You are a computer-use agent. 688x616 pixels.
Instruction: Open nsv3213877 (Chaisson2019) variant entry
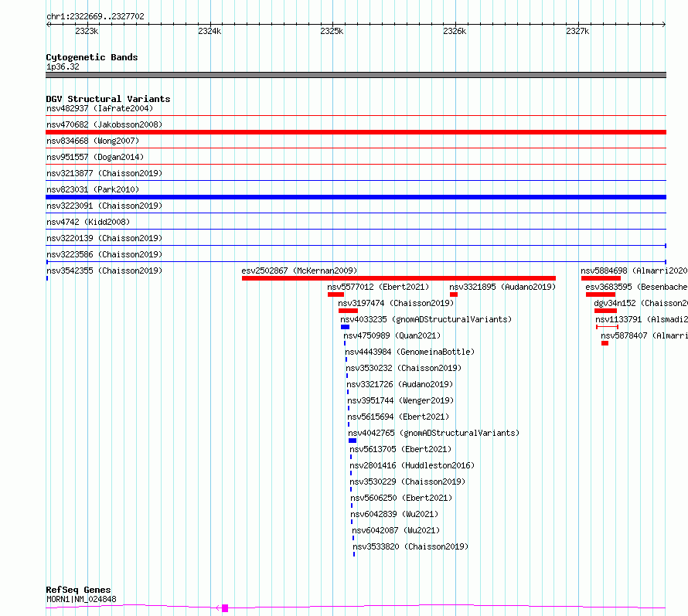tap(104, 173)
